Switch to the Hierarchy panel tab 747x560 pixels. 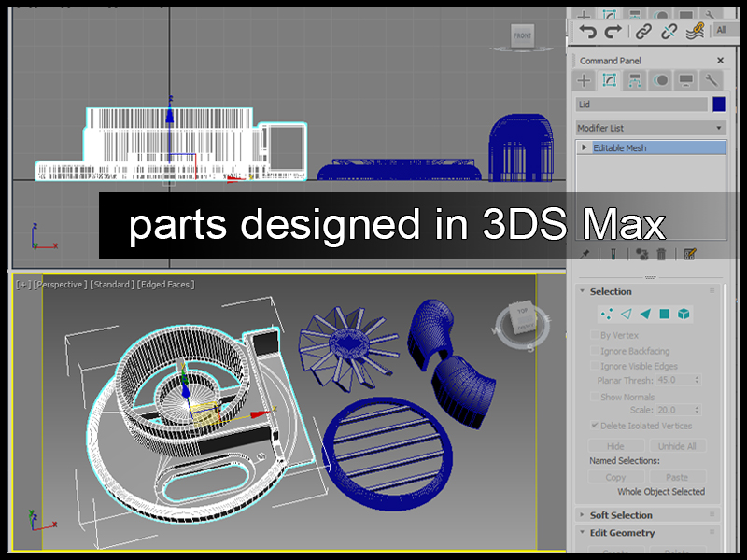click(x=635, y=80)
